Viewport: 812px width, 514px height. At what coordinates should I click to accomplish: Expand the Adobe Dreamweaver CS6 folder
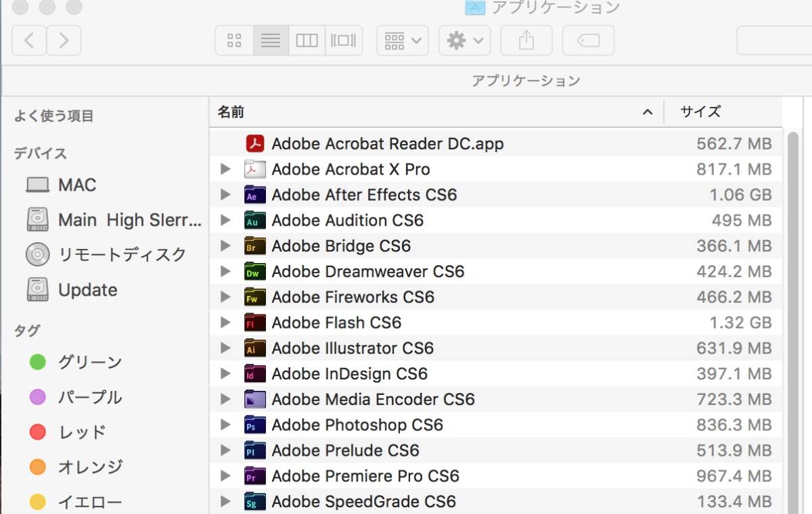coord(226,272)
